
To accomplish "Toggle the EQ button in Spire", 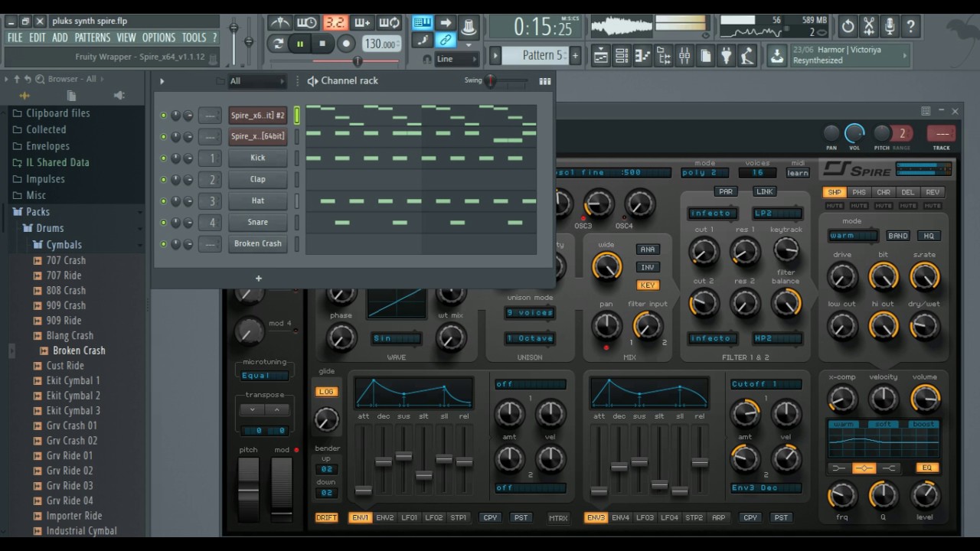I will coord(927,468).
